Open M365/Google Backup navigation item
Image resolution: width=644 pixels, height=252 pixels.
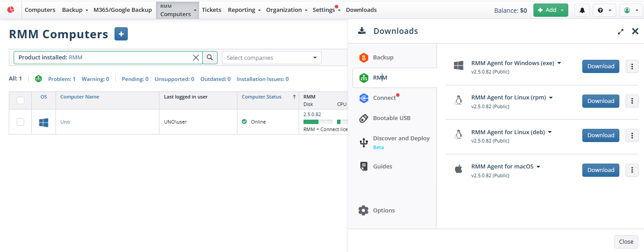tap(122, 10)
